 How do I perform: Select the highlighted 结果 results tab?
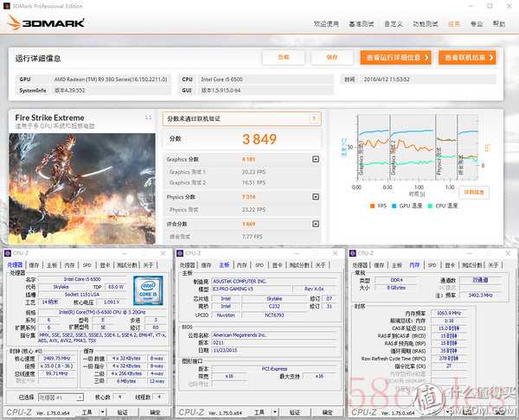[x=454, y=24]
